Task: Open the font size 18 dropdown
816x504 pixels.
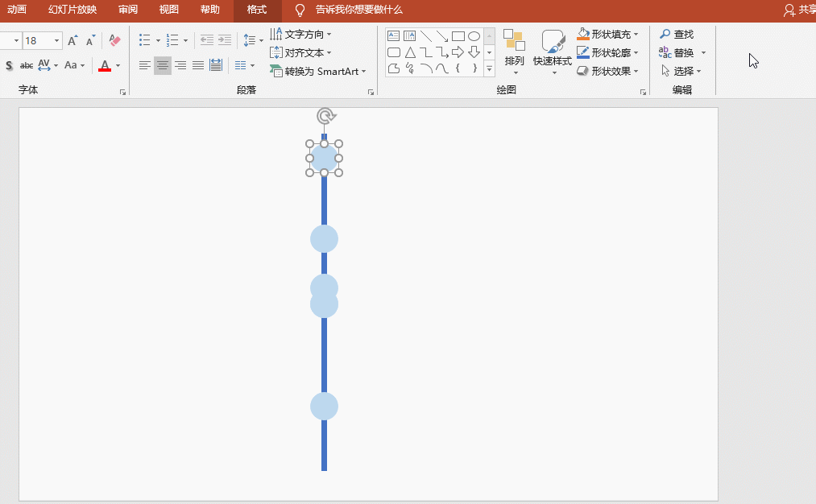Action: click(56, 40)
